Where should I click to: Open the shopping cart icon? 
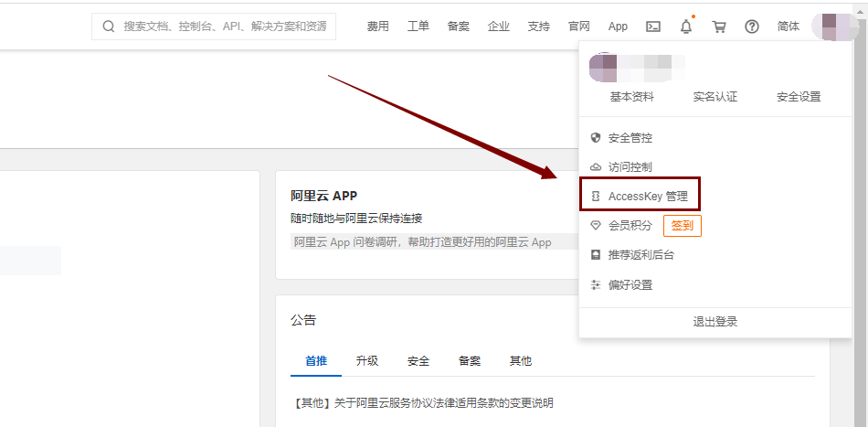tap(719, 27)
